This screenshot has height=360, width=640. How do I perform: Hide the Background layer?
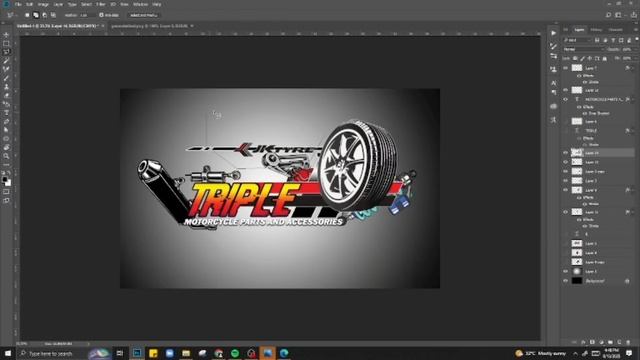(x=565, y=281)
